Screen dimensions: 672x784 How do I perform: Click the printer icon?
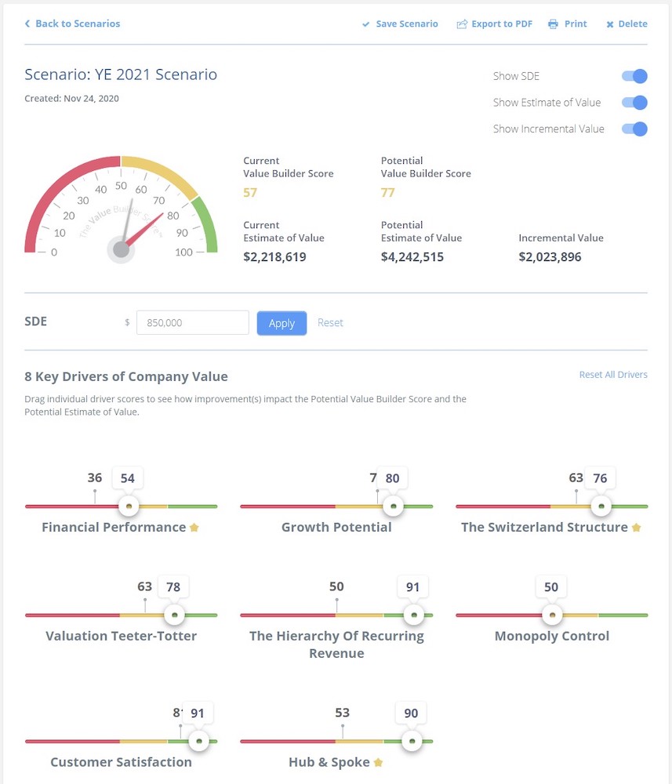click(x=554, y=24)
